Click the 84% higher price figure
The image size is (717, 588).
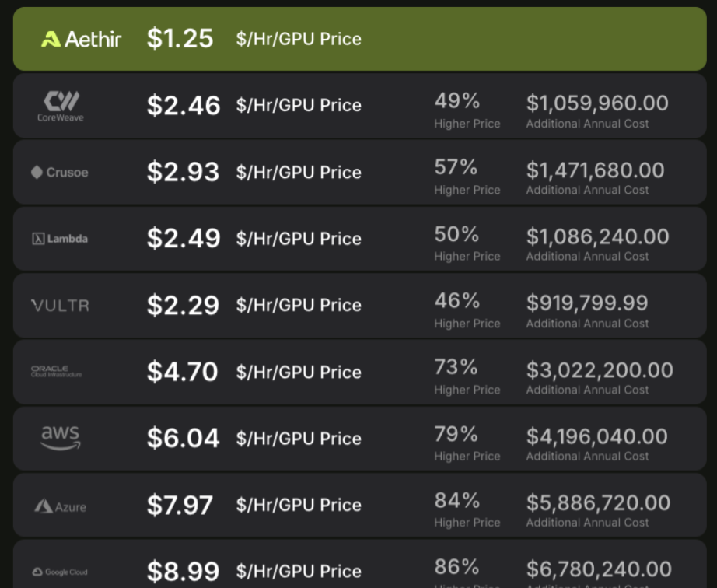tap(456, 500)
